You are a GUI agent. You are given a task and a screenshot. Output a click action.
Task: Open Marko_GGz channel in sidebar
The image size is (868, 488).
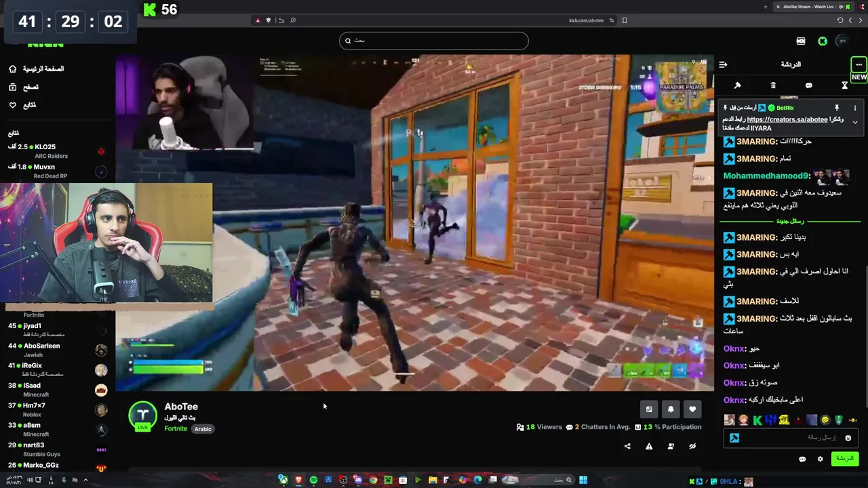click(x=58, y=467)
